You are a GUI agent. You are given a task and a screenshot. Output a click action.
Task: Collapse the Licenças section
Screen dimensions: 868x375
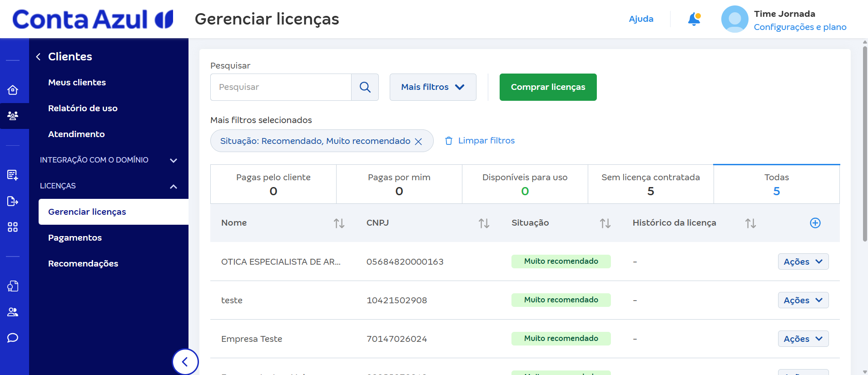point(109,186)
